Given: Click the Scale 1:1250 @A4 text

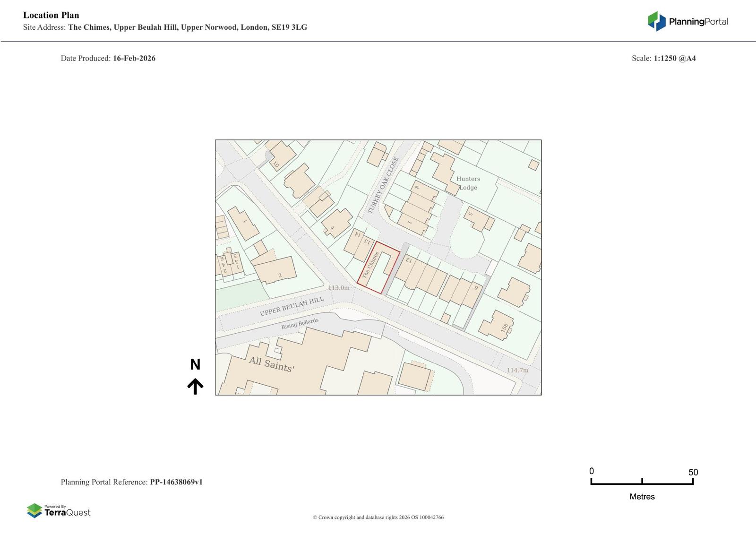Looking at the screenshot, I should (663, 58).
